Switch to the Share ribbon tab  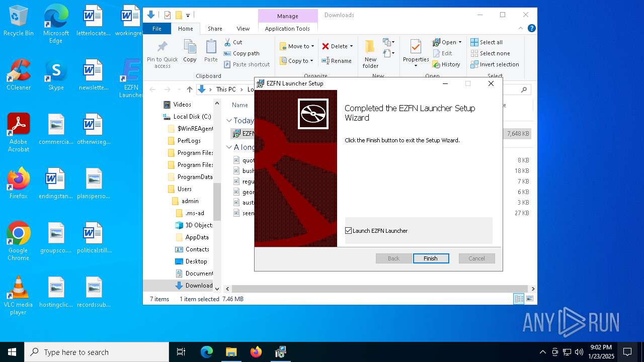click(215, 29)
